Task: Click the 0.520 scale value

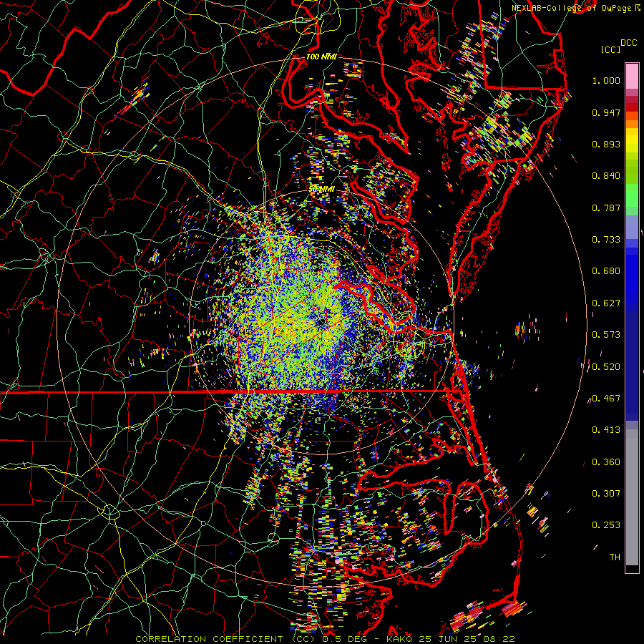Action: tap(606, 367)
